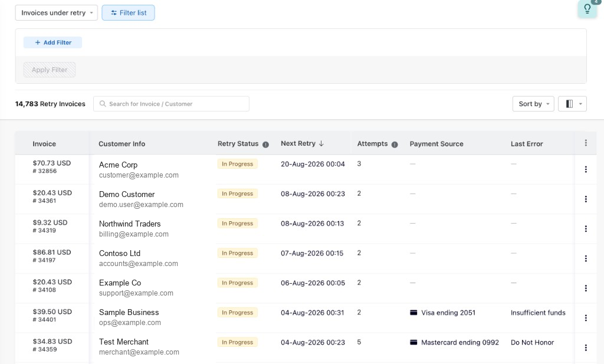Open the lightbulb tips icon
Image resolution: width=604 pixels, height=364 pixels.
[587, 8]
